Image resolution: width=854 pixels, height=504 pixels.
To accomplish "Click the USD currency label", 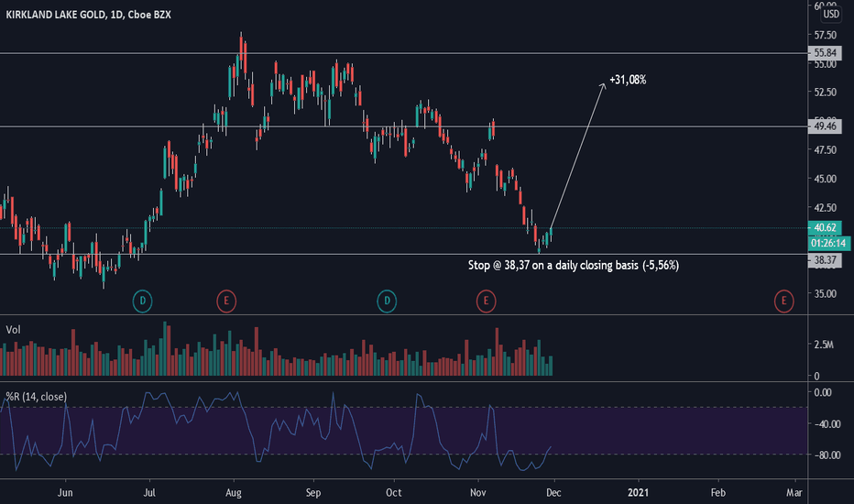I will tap(831, 14).
